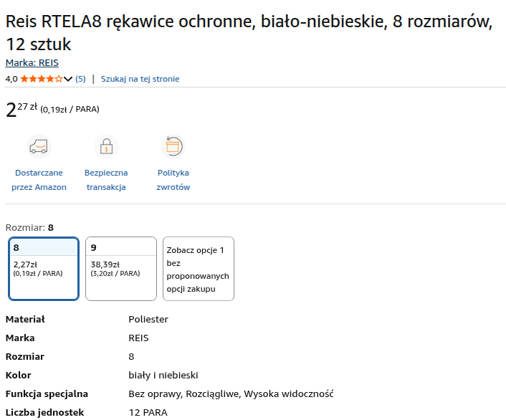This screenshot has height=420, width=506.
Task: Click the 4,0 rating number
Action: point(11,79)
